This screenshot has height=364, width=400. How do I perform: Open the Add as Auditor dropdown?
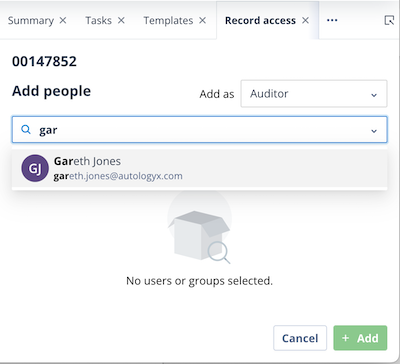[x=314, y=94]
